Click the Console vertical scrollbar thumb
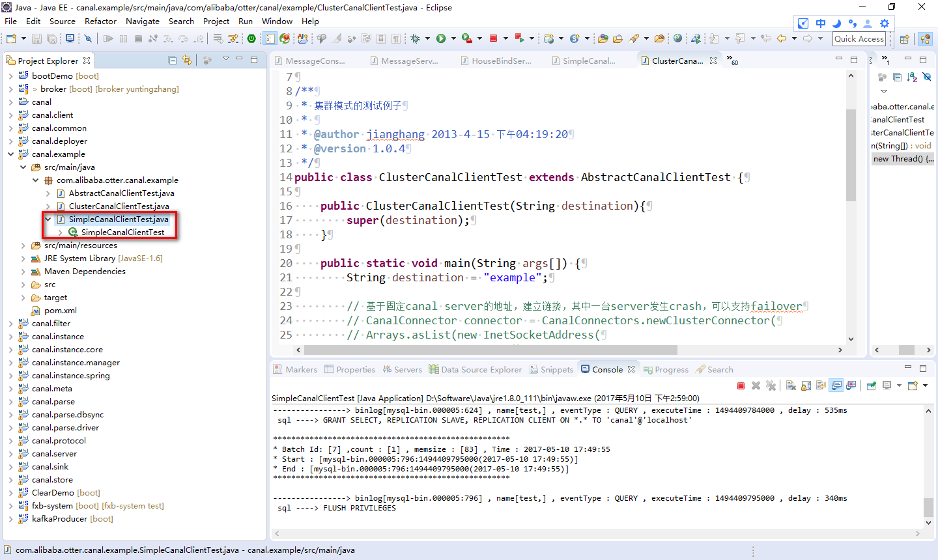Screen dimensions: 938x560 tap(928, 507)
